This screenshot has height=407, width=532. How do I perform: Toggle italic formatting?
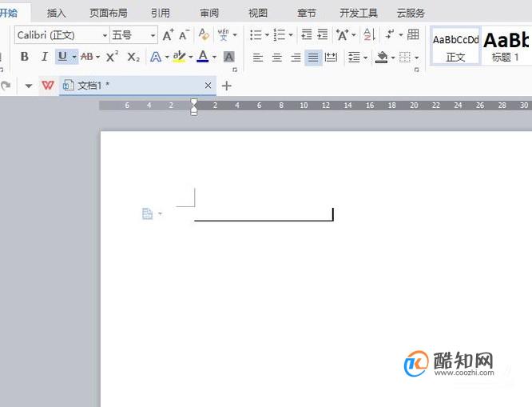click(x=44, y=57)
